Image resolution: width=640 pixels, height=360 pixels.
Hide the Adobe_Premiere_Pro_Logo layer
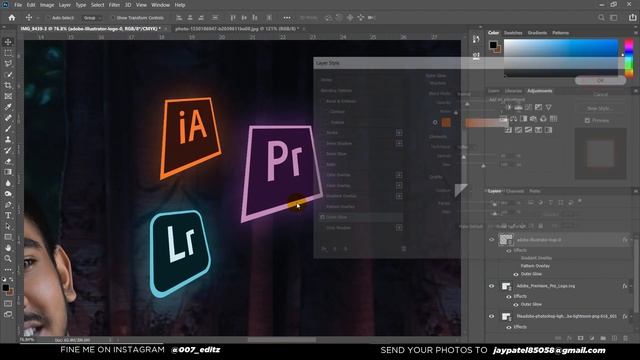491,286
